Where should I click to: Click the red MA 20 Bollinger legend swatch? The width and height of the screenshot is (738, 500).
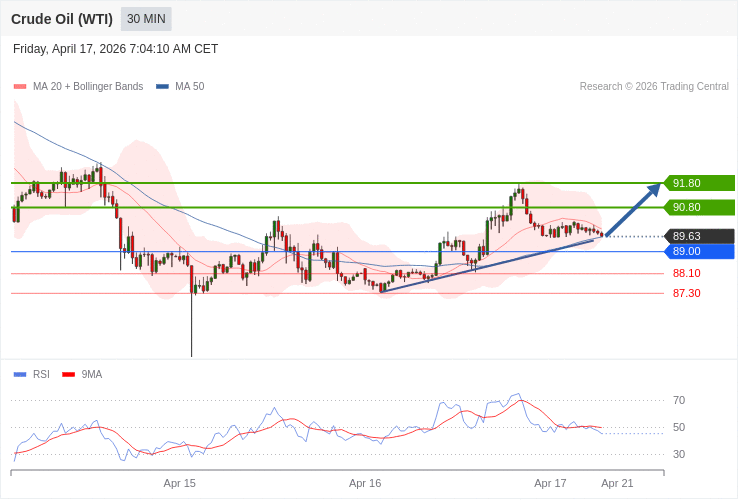pos(20,87)
